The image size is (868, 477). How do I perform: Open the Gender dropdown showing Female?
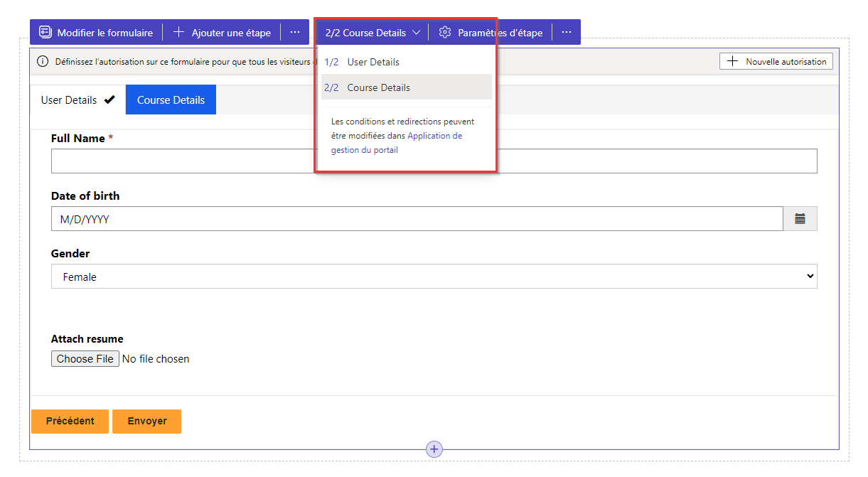434,277
